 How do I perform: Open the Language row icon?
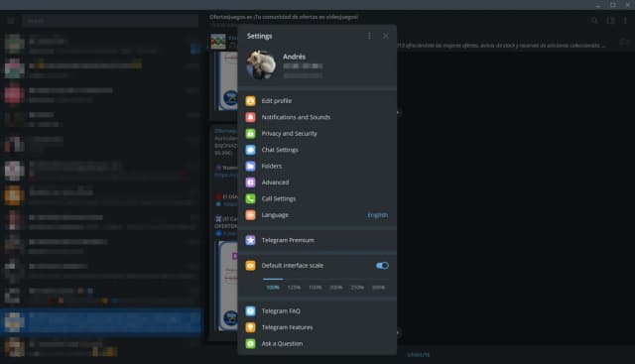point(251,215)
